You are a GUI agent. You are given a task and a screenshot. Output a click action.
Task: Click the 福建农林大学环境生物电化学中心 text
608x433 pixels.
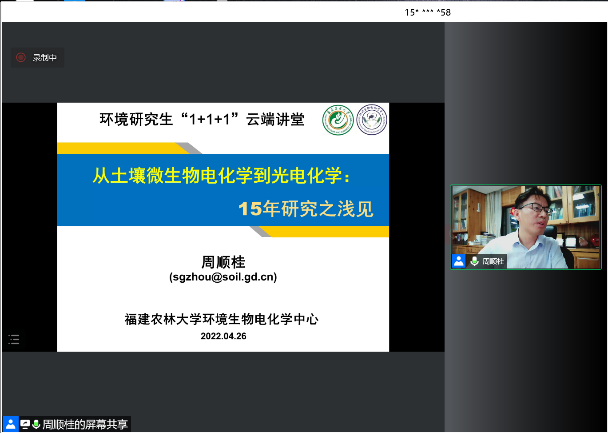223,319
